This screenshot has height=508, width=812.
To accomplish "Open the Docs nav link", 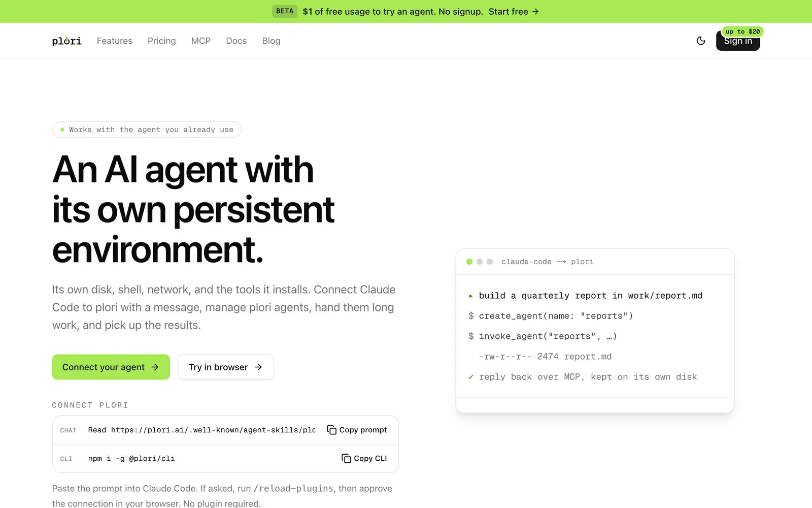I will (236, 41).
